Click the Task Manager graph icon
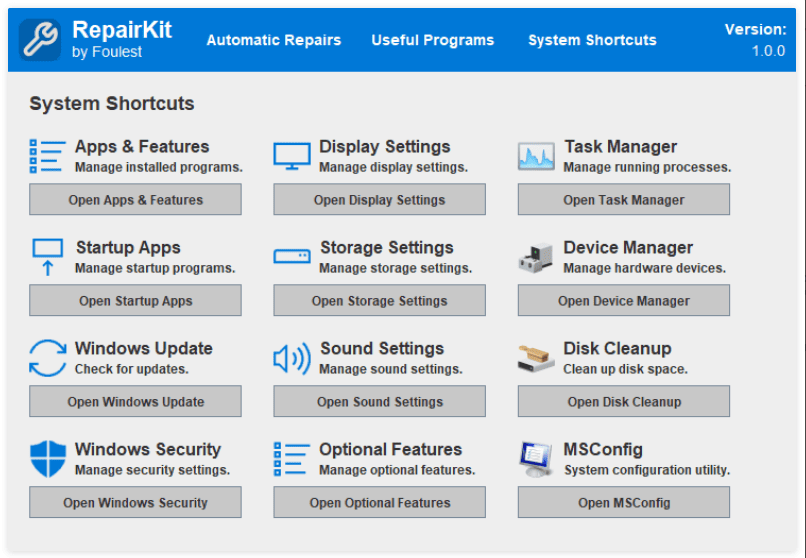This screenshot has height=558, width=806. click(x=536, y=156)
